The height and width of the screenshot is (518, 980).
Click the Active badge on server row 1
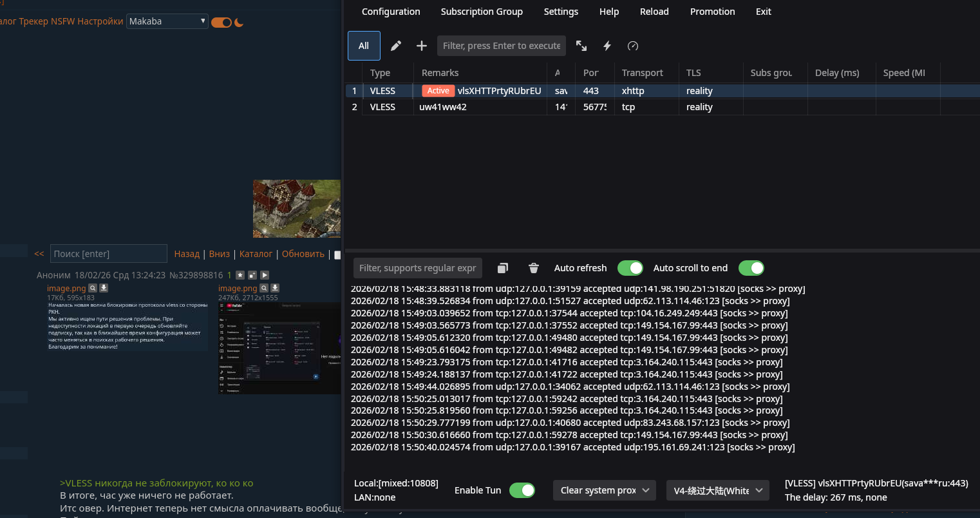[438, 91]
